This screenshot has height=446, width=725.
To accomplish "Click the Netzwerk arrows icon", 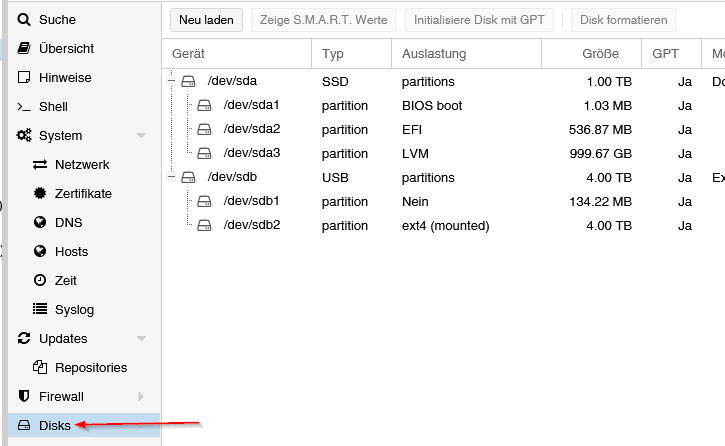I will point(40,165).
